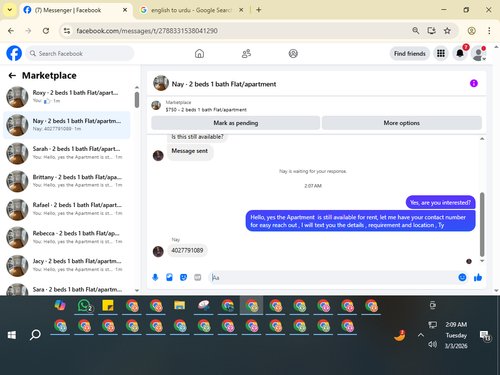The width and height of the screenshot is (500, 375).
Task: Click the 'Yes, are you interested?' message
Action: pos(440,203)
